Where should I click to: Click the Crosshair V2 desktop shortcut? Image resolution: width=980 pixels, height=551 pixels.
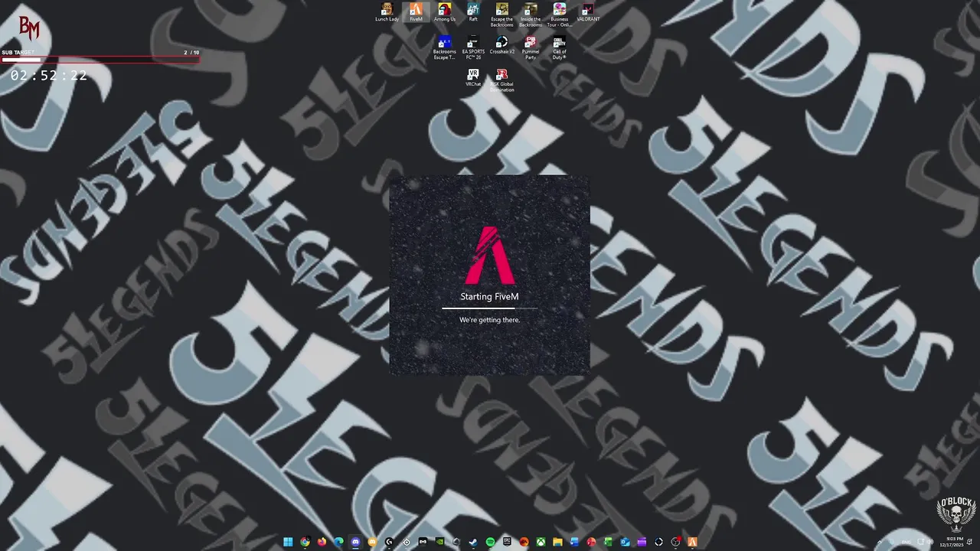[502, 45]
